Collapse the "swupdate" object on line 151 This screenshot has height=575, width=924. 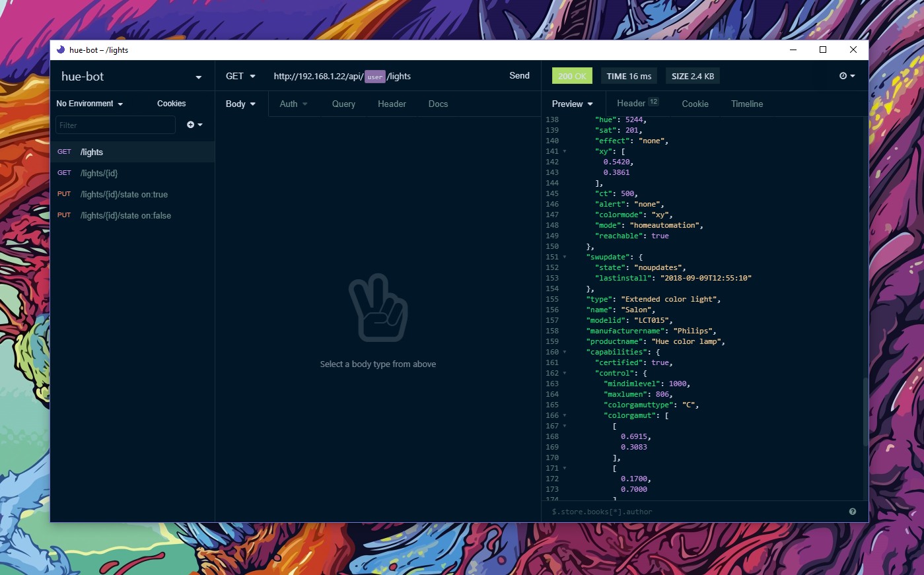coord(565,257)
